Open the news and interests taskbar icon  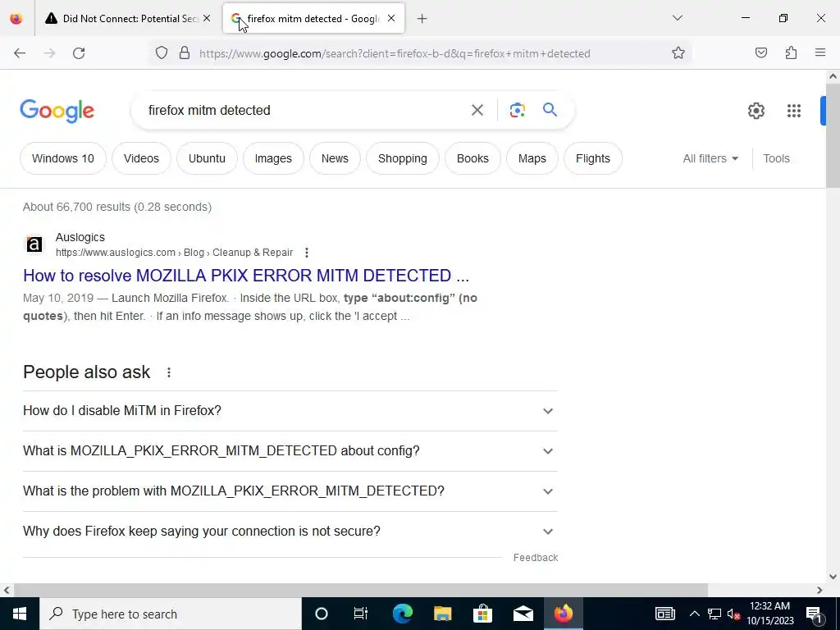pyautogui.click(x=664, y=614)
